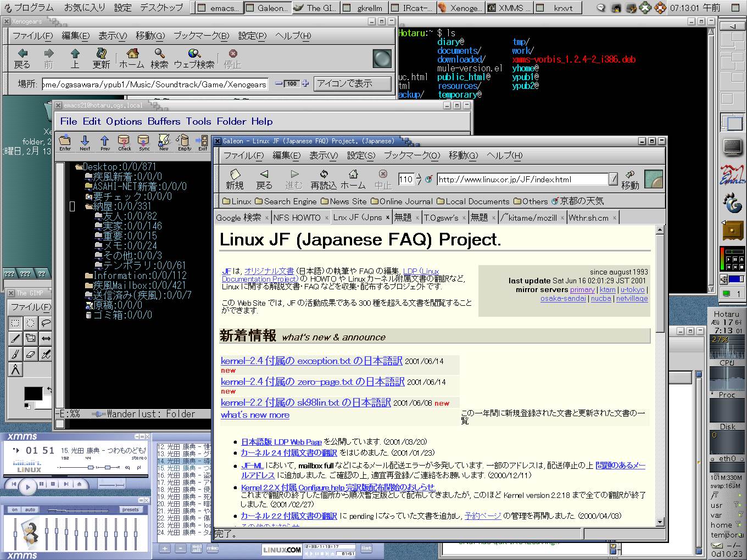Toggle XMMS pl playlist button
This screenshot has height=560, width=747.
pyautogui.click(x=139, y=467)
